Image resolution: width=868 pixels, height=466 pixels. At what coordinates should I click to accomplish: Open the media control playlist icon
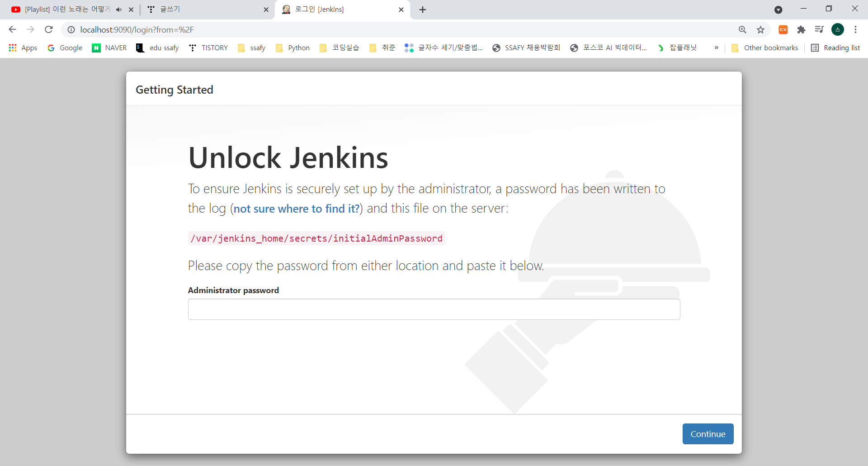[819, 29]
